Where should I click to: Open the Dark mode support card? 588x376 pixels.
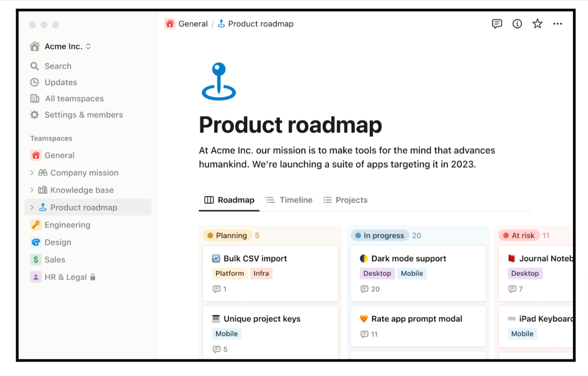click(x=408, y=258)
